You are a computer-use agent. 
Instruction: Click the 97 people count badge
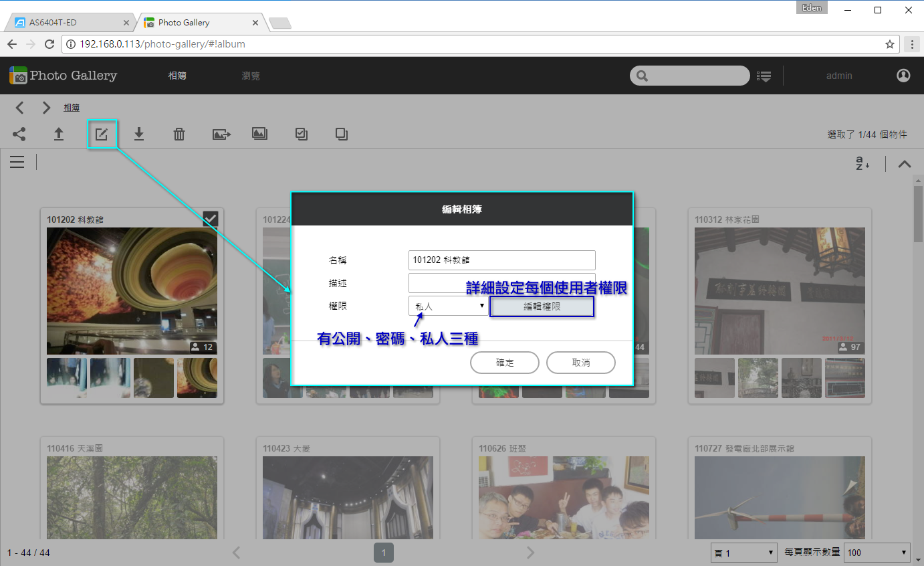tap(850, 347)
